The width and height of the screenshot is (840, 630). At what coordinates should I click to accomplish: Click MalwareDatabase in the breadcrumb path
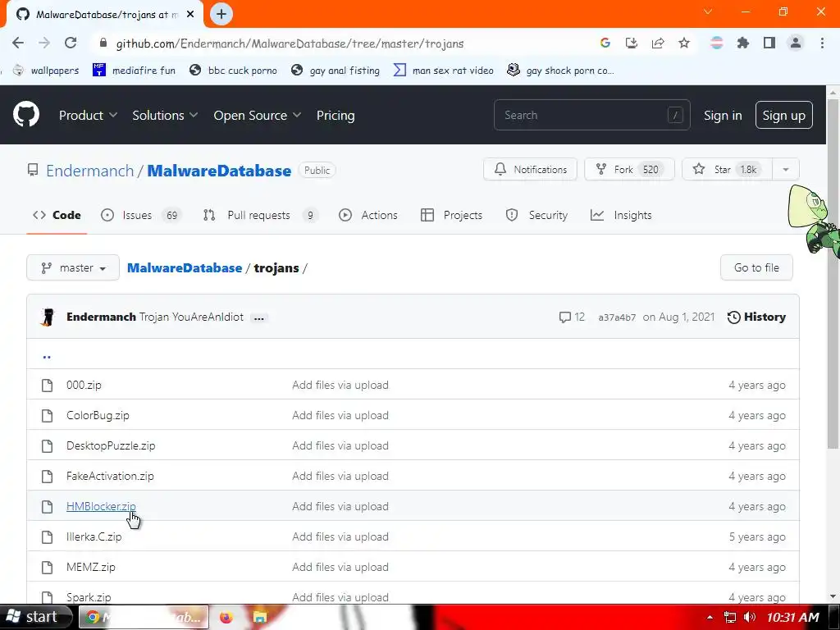click(185, 268)
